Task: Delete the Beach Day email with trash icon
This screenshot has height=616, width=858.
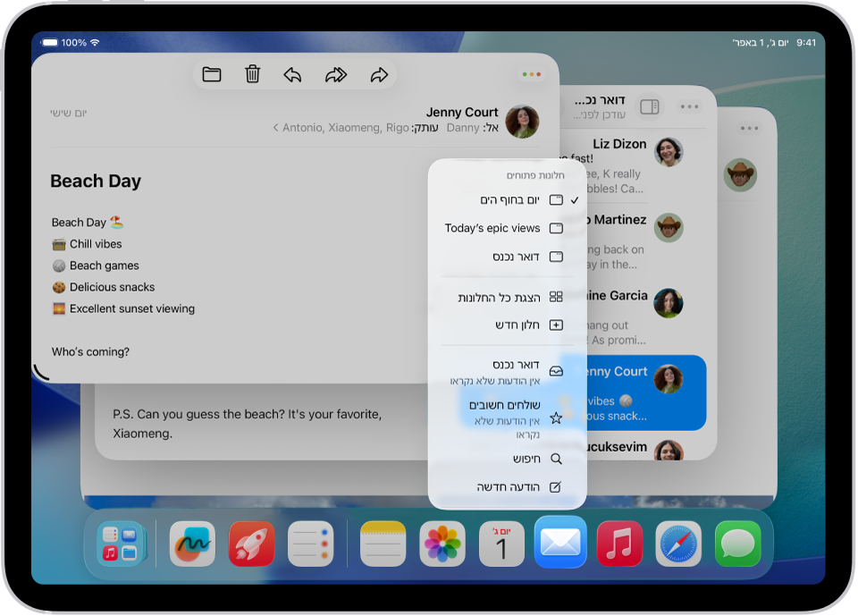Action: (x=252, y=74)
